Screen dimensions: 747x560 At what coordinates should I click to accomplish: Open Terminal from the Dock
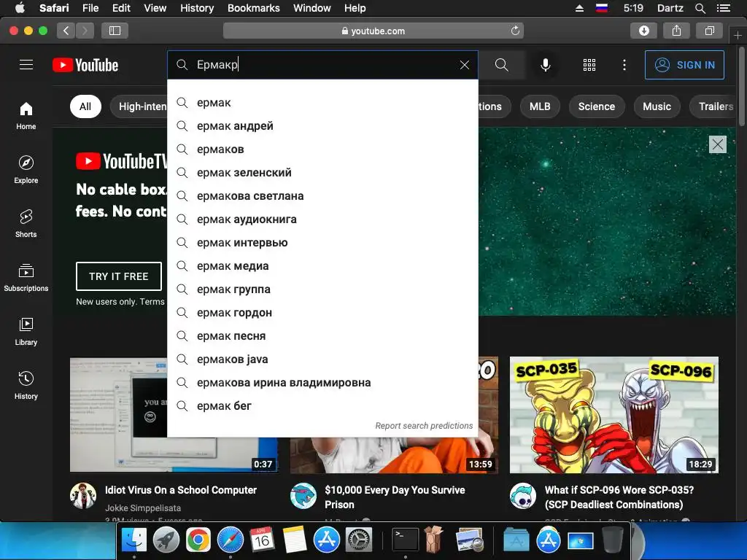point(405,540)
